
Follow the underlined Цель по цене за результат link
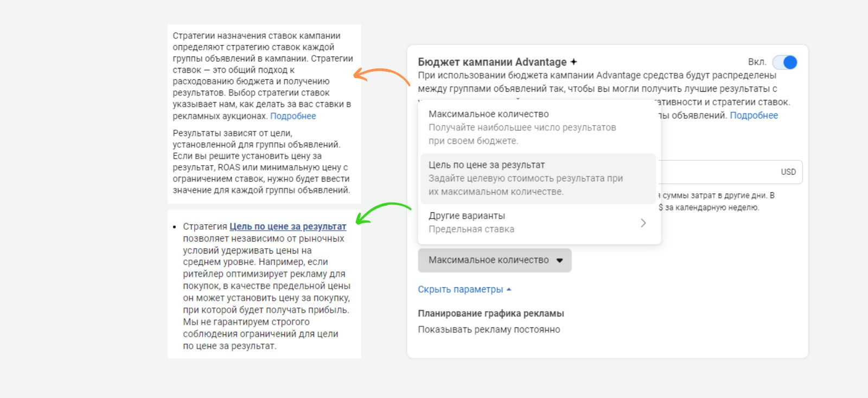pos(288,226)
